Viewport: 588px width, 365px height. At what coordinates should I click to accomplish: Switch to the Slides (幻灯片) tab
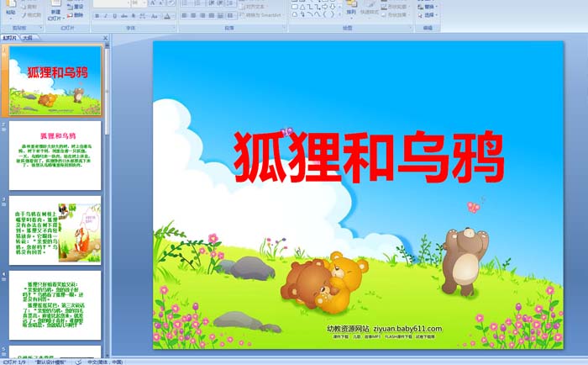(9, 38)
